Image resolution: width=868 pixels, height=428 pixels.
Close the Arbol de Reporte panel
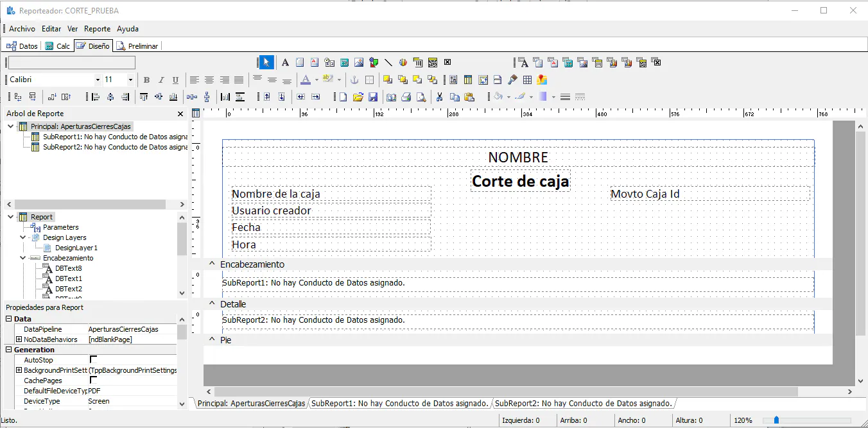[x=180, y=114]
